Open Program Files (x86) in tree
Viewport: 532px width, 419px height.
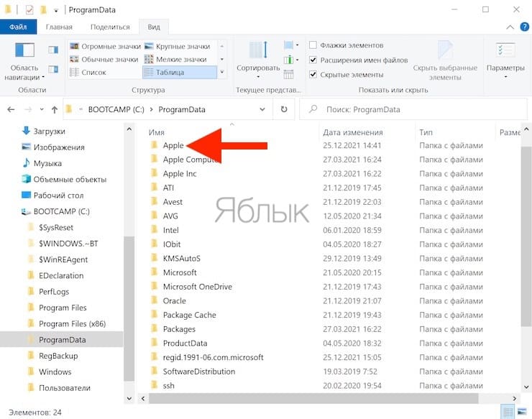click(73, 323)
